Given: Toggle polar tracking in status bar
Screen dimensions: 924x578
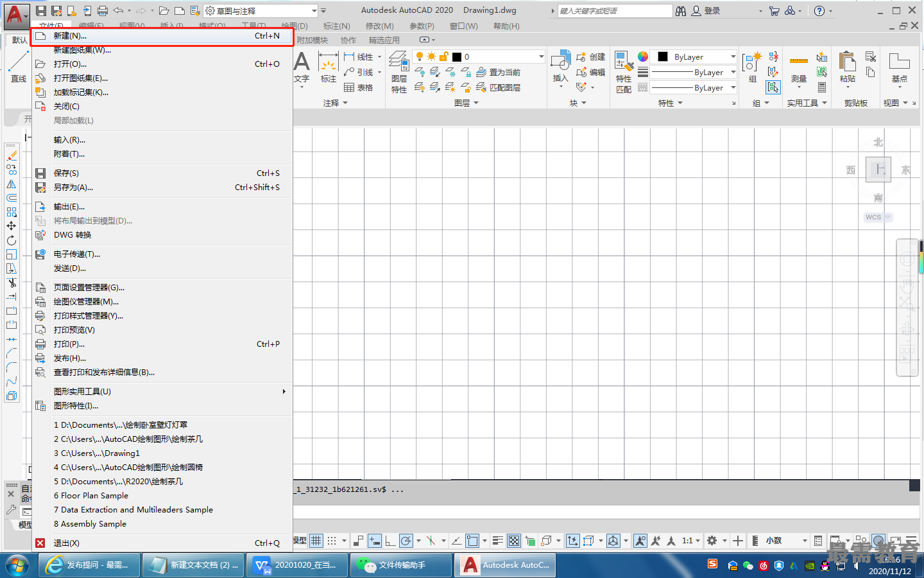Looking at the screenshot, I should (406, 541).
